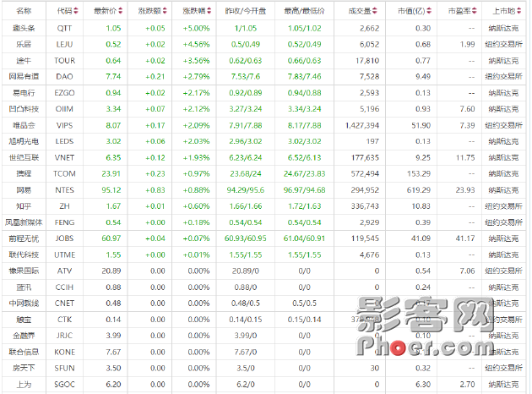Select ticker code CNET
Viewport: 532px width, 394px height.
tap(64, 304)
